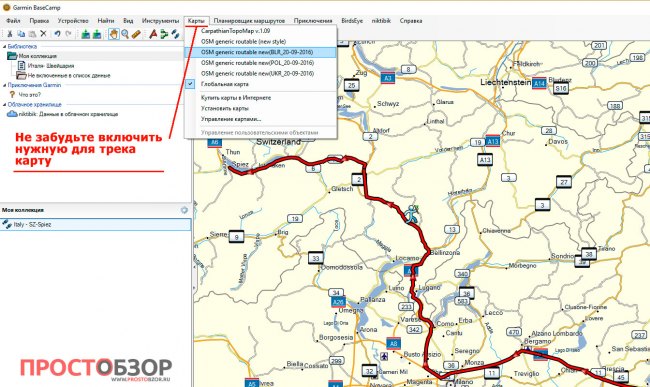
Task: Open the Справка menu
Action: click(411, 20)
